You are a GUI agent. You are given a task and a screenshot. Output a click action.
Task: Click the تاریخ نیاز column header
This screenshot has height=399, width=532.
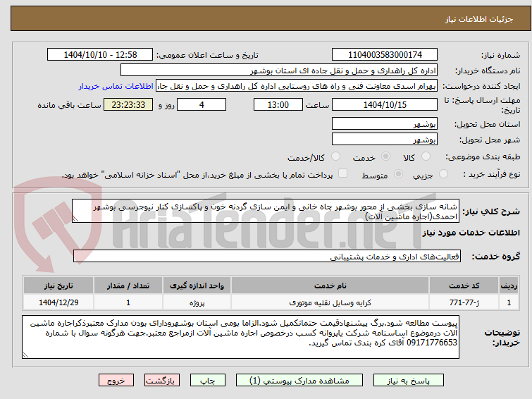point(58,286)
